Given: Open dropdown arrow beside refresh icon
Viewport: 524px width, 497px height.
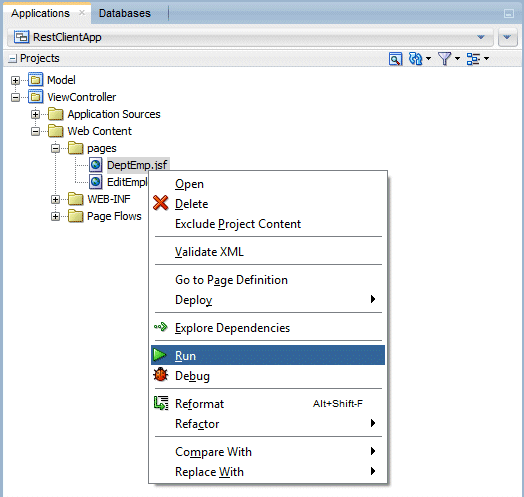Looking at the screenshot, I should 428,59.
